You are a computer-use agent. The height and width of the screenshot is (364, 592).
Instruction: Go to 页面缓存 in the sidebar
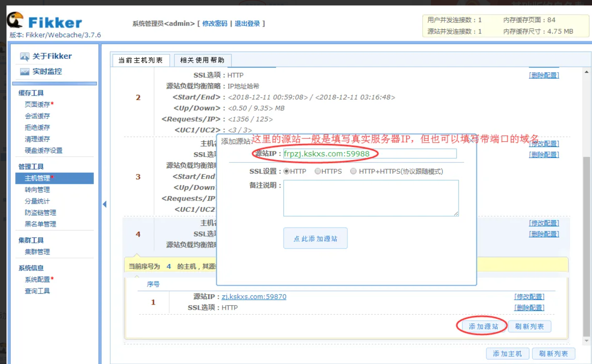(37, 104)
